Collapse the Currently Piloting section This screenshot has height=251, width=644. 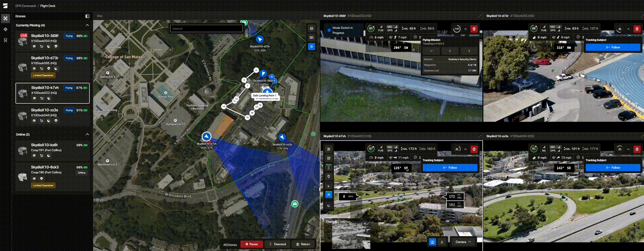(87, 25)
